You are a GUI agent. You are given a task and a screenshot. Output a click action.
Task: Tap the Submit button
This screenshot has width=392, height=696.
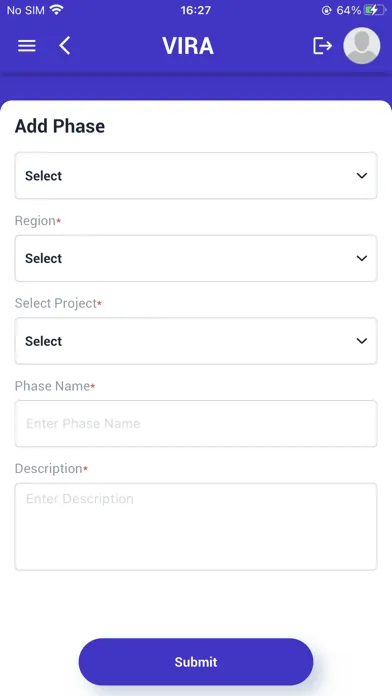tap(196, 662)
